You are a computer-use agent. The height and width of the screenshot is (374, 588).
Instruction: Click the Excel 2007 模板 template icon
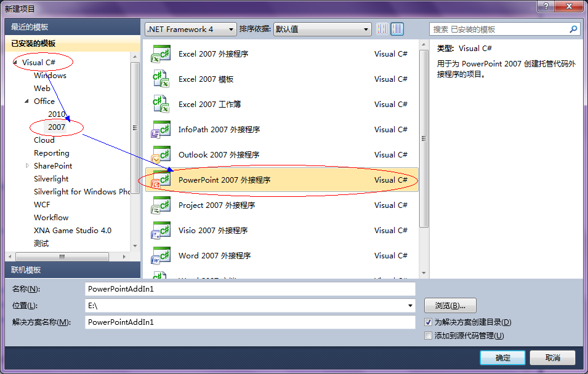tap(161, 79)
